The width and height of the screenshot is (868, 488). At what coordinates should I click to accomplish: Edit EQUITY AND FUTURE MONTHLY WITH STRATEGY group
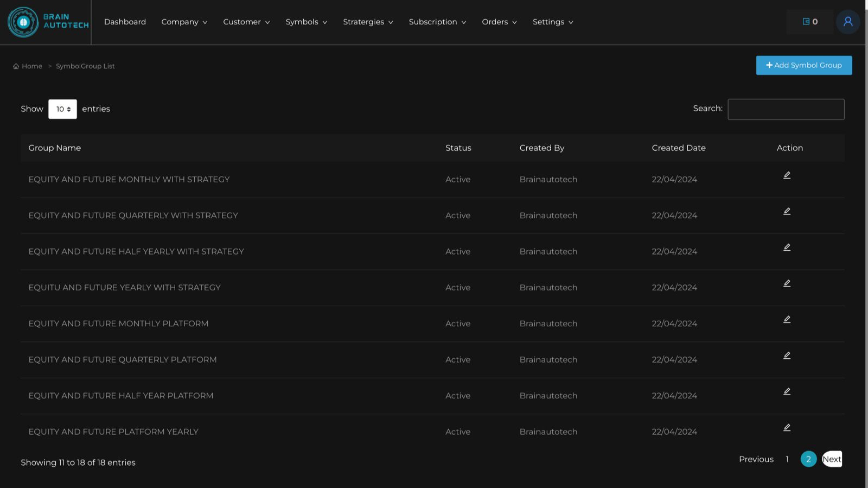tap(787, 175)
